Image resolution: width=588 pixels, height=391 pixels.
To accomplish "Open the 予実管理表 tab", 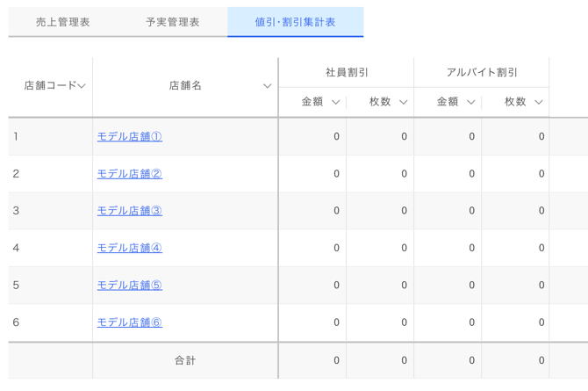I will pyautogui.click(x=173, y=22).
